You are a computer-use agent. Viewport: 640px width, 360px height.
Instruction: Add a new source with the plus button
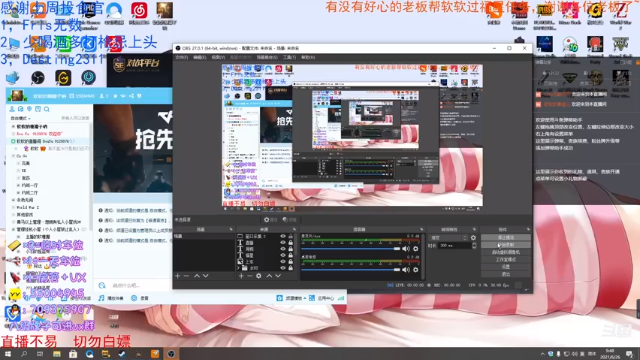click(241, 276)
